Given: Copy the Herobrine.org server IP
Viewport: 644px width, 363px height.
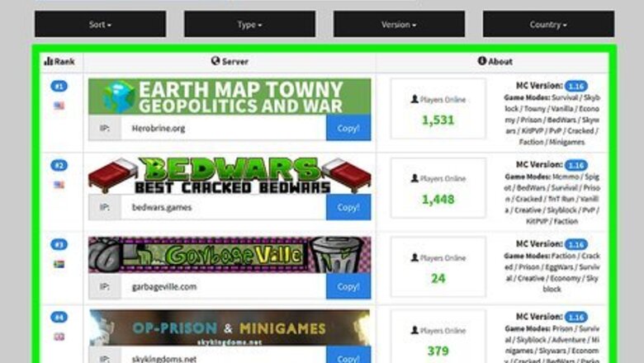Looking at the screenshot, I should click(x=348, y=128).
